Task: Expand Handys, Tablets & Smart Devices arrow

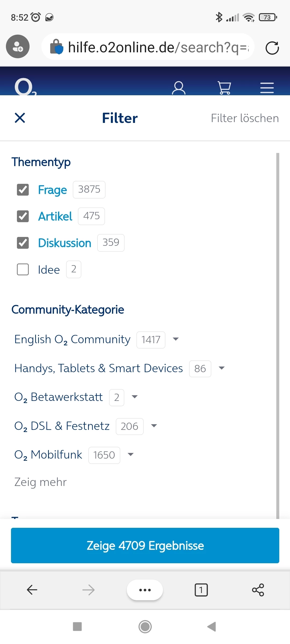Action: [x=222, y=368]
